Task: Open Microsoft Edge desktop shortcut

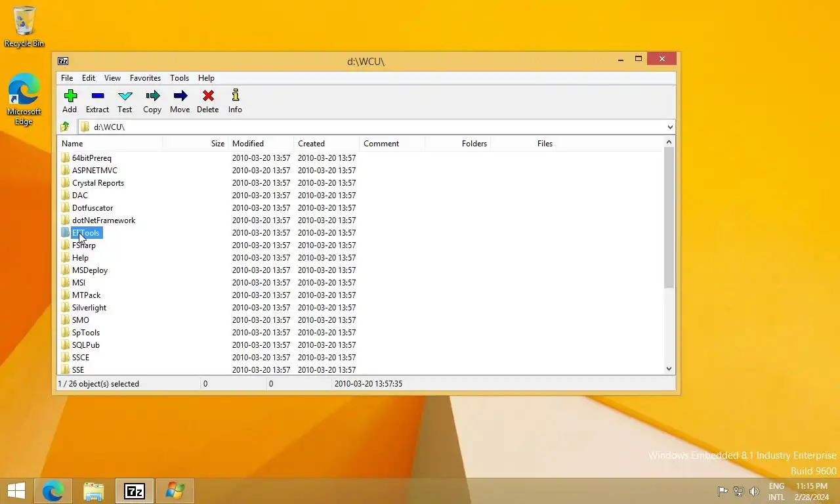Action: tap(24, 98)
